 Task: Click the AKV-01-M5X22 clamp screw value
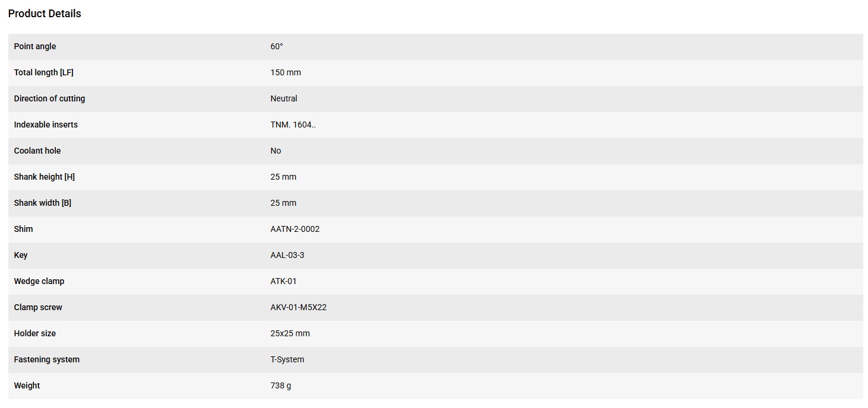[299, 307]
